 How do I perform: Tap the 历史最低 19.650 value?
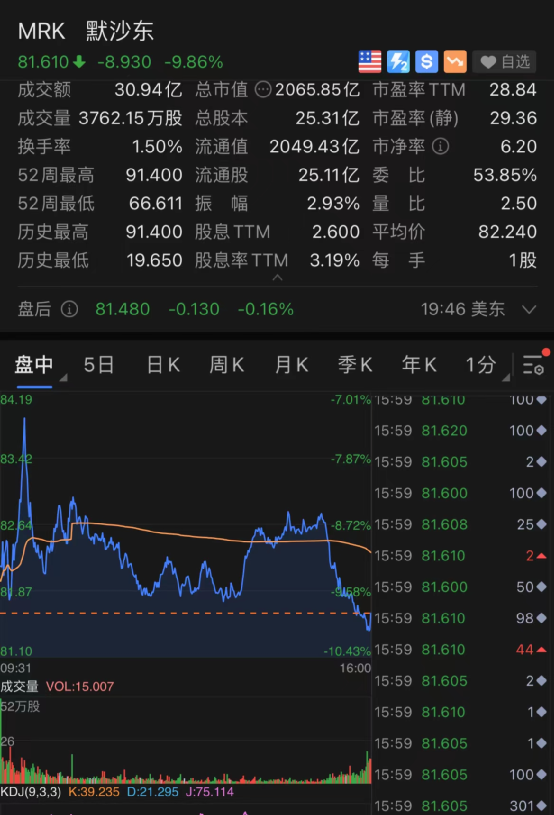click(x=154, y=260)
